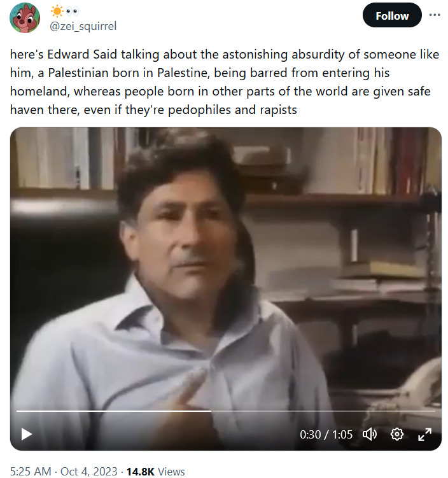The width and height of the screenshot is (448, 478).
Task: Seek using the video progress bar
Action: [225, 411]
